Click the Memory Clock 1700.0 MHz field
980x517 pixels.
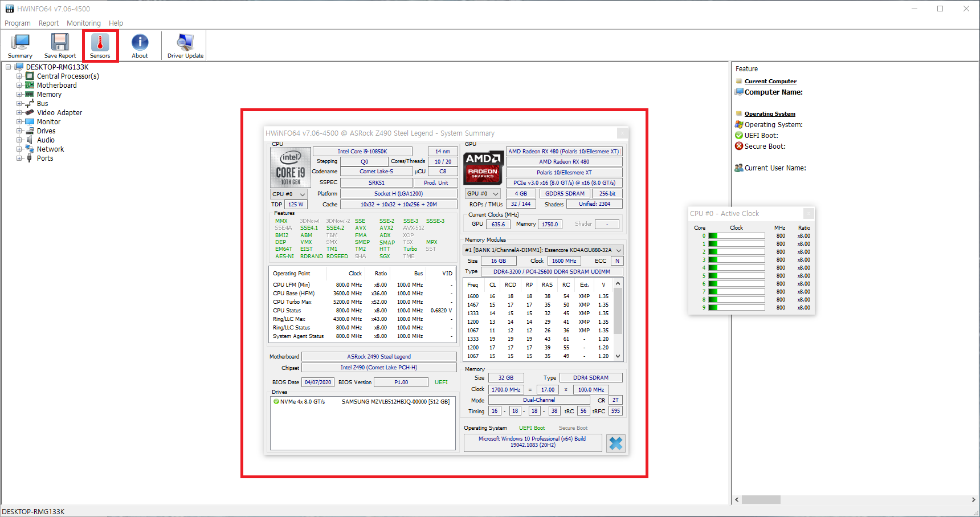[x=506, y=389]
